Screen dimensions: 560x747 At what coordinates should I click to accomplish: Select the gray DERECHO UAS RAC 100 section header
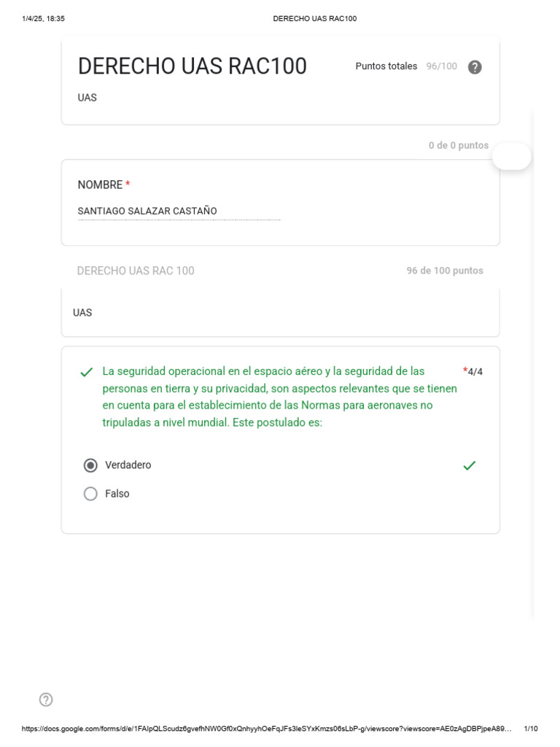(x=136, y=271)
